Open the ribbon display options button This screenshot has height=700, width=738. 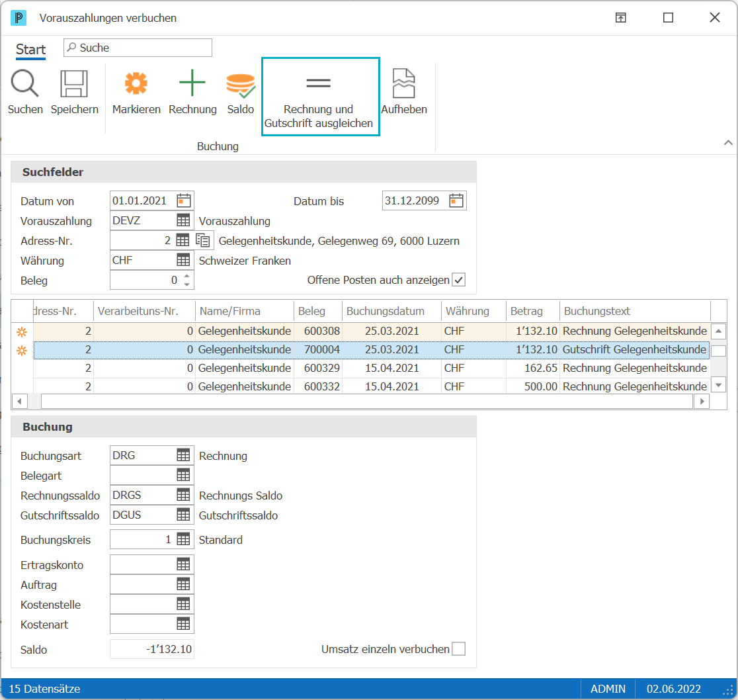pos(621,18)
